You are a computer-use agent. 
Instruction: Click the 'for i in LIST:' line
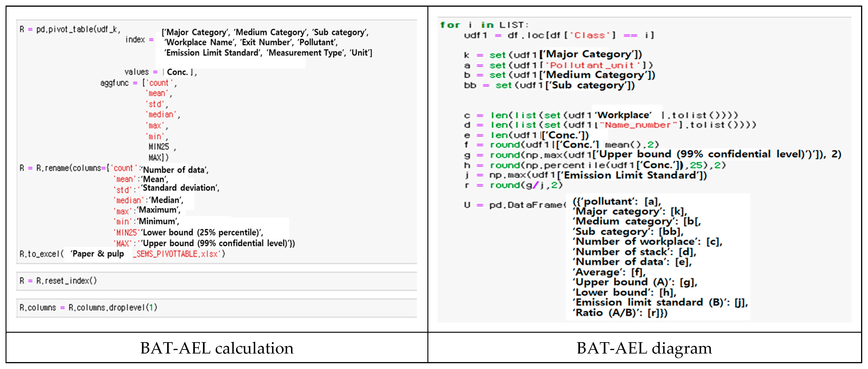484,25
